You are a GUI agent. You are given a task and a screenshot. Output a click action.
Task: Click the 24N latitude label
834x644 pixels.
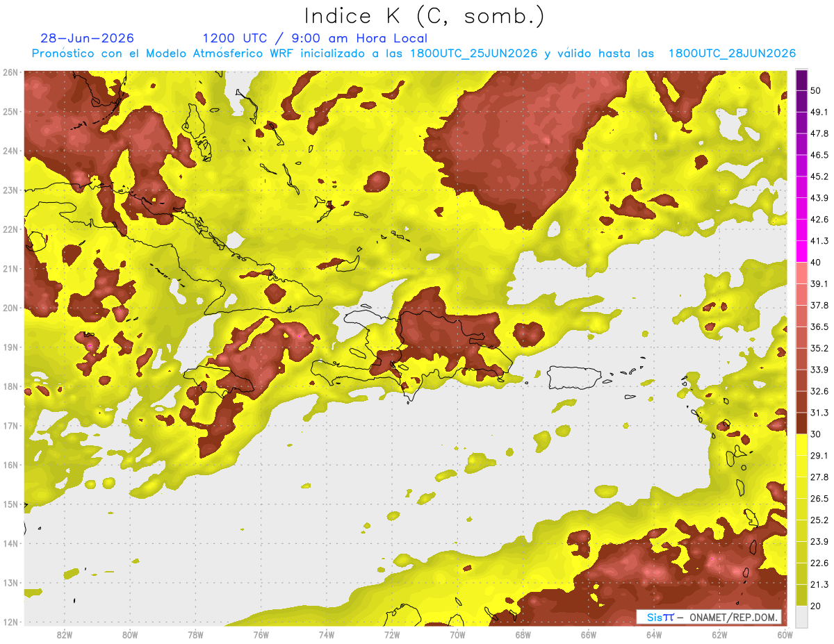[10, 151]
